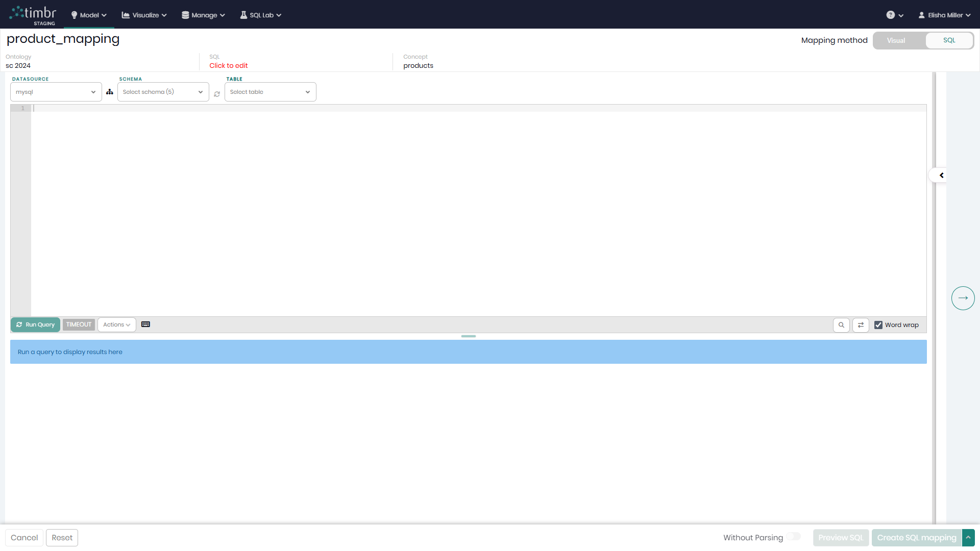
Task: Click the schema hierarchy icon next to datasource
Action: [109, 92]
